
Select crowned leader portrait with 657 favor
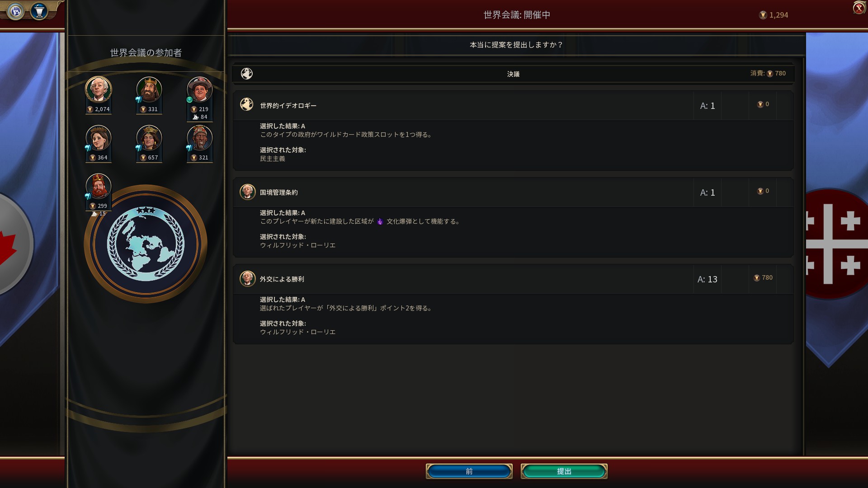tap(149, 138)
